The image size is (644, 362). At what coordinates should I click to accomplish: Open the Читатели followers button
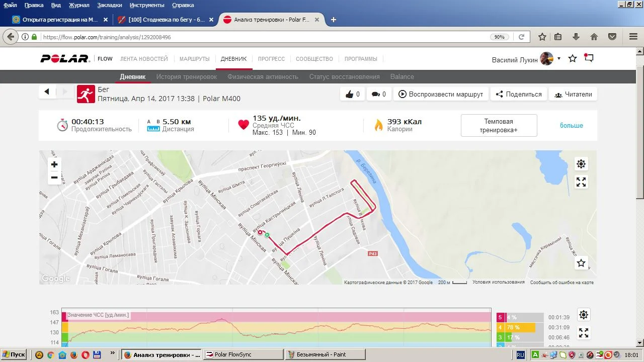click(x=573, y=94)
